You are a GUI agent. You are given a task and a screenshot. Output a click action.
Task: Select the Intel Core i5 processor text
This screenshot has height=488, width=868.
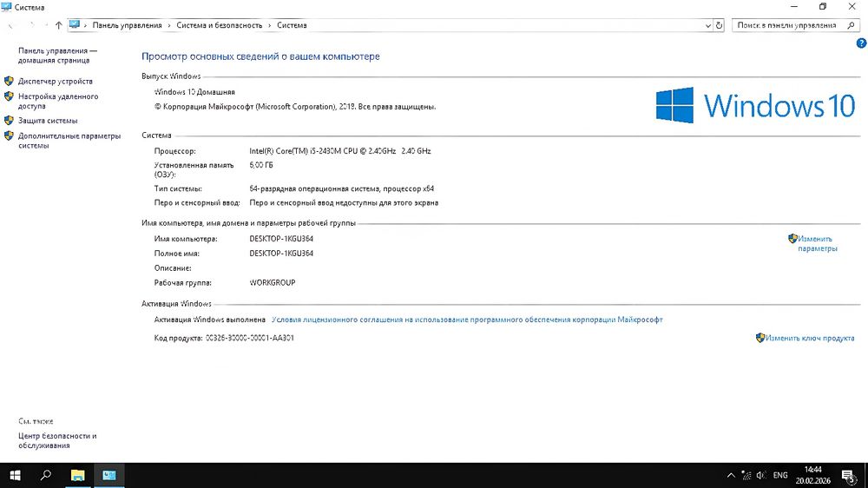(340, 151)
